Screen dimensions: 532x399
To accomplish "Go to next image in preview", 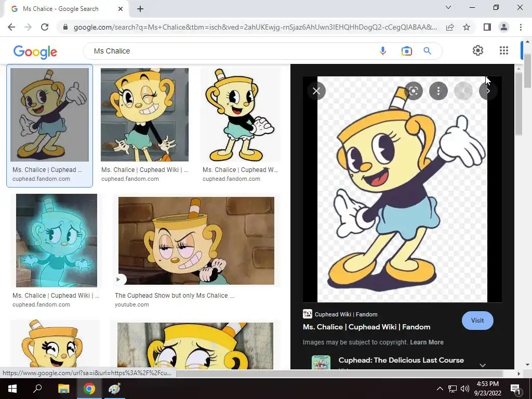I will pyautogui.click(x=488, y=91).
